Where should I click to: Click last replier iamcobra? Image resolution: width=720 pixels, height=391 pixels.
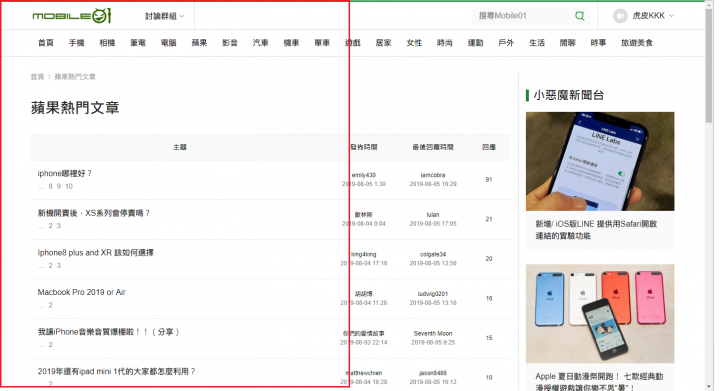click(x=433, y=175)
